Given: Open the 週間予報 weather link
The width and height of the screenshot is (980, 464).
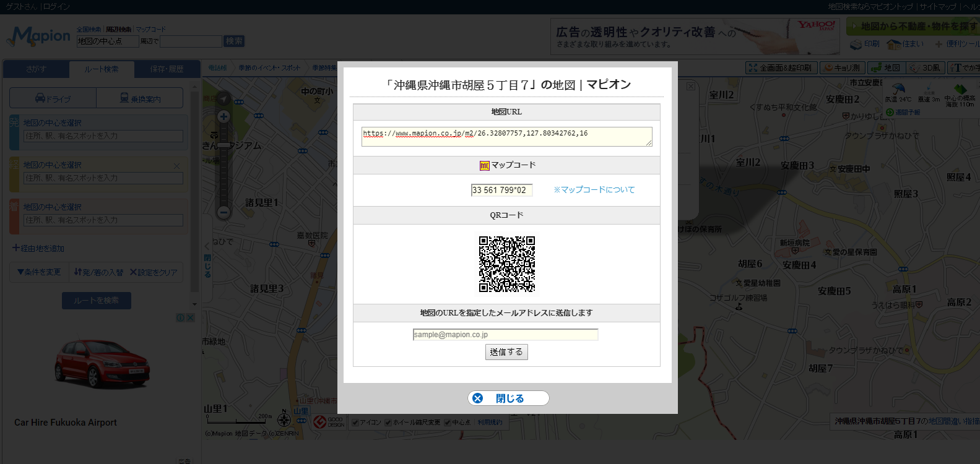Looking at the screenshot, I should 903,113.
